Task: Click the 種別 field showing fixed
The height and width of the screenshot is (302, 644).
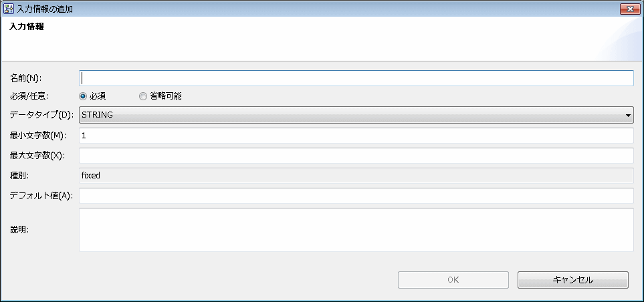Action: pos(356,176)
